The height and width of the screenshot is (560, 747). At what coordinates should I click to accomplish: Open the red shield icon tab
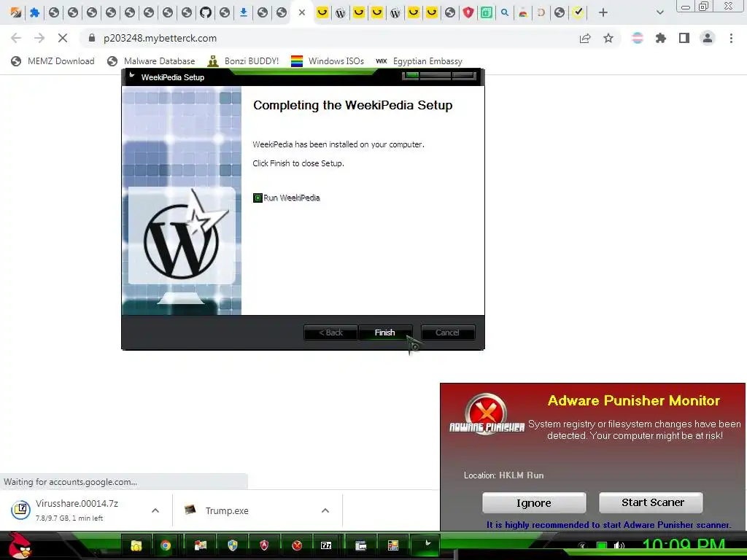(468, 12)
